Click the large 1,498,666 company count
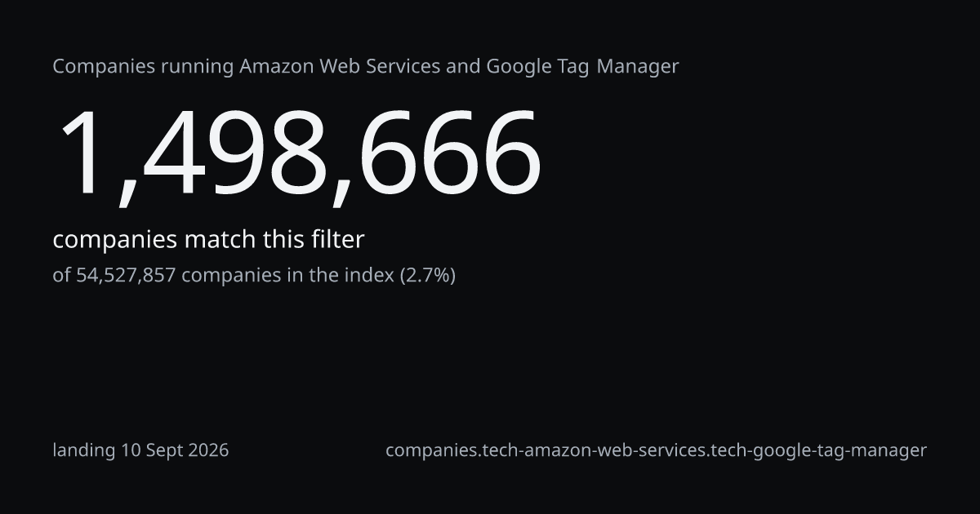The height and width of the screenshot is (514, 980). [298, 155]
